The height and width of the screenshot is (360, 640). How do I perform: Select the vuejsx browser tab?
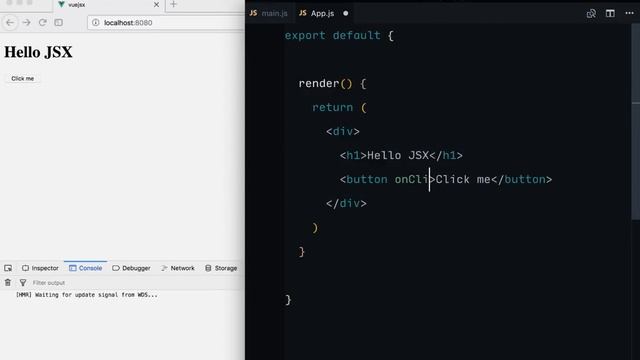(x=108, y=5)
